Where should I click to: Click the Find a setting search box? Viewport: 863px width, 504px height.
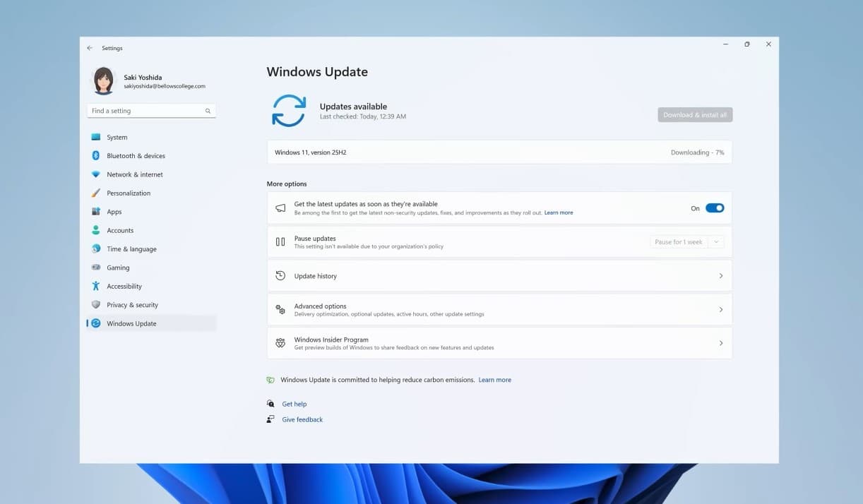(147, 111)
